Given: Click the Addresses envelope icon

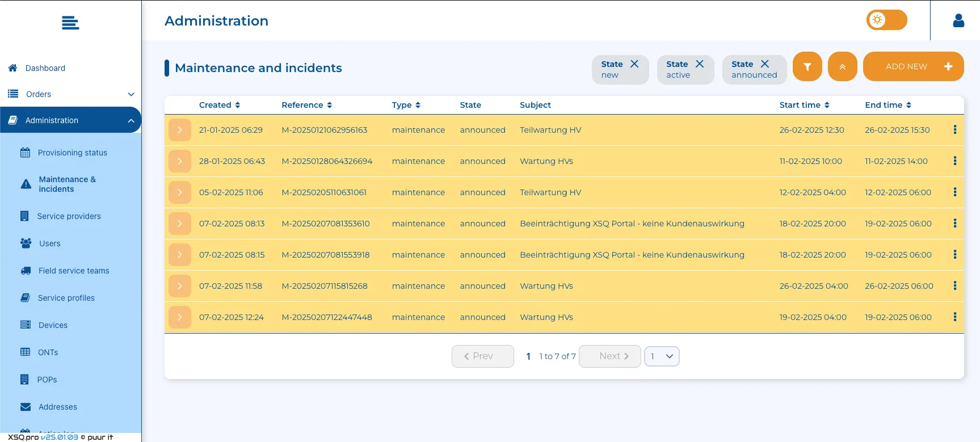Looking at the screenshot, I should [26, 407].
